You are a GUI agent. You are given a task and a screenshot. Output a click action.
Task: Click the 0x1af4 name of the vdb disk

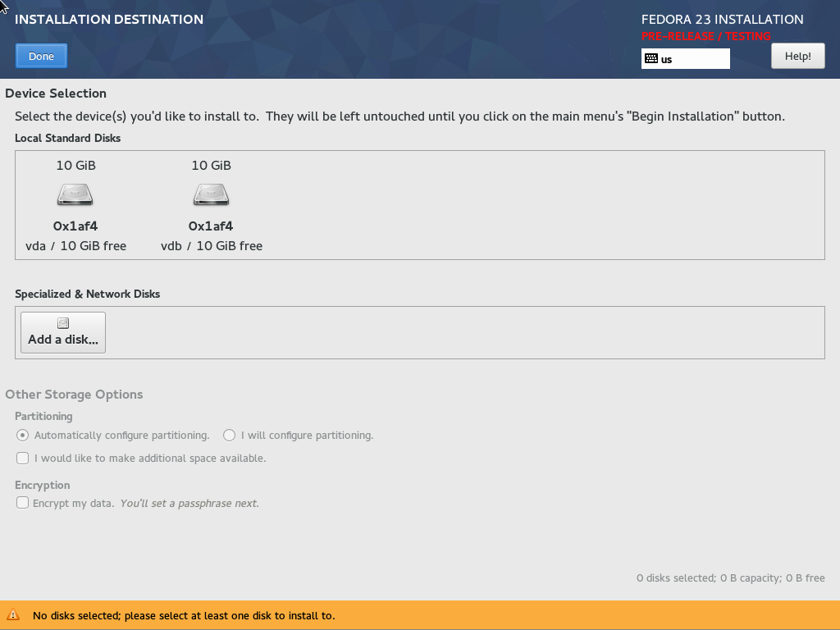click(211, 226)
